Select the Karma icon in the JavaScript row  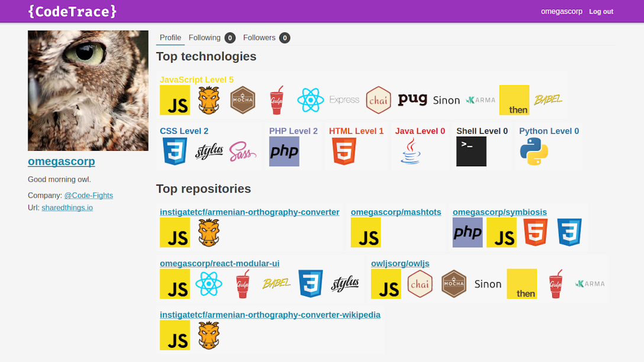click(481, 100)
